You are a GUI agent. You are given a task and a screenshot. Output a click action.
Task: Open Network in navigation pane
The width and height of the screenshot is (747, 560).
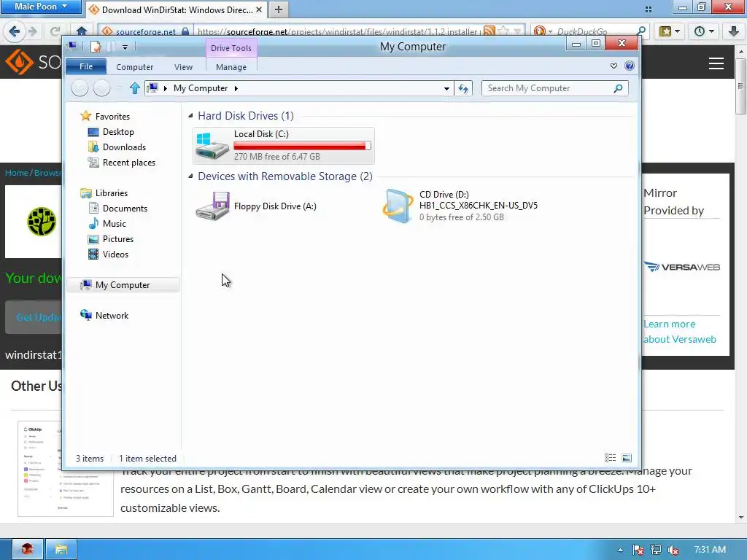click(112, 315)
